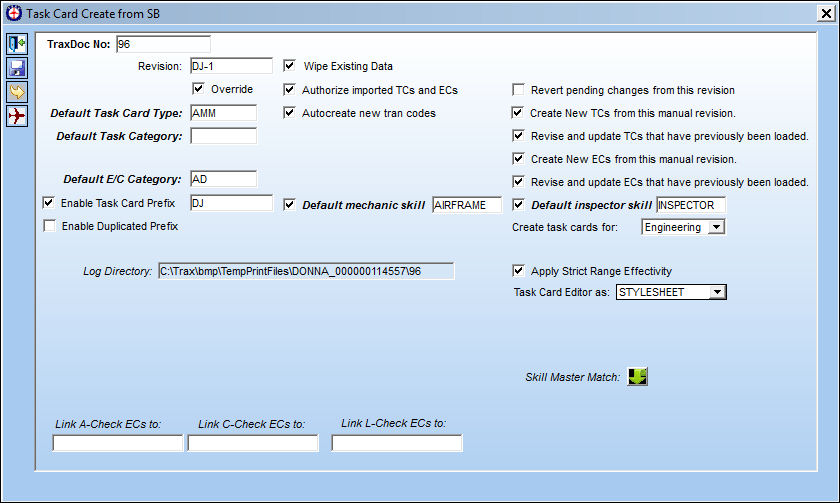Click the save floppy disk icon
The image size is (840, 503).
coord(17,67)
